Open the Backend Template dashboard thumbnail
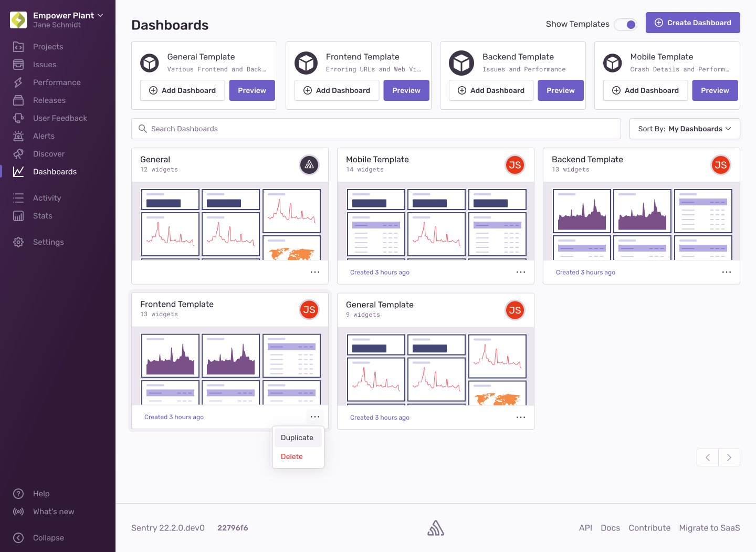The width and height of the screenshot is (756, 552). [641, 221]
